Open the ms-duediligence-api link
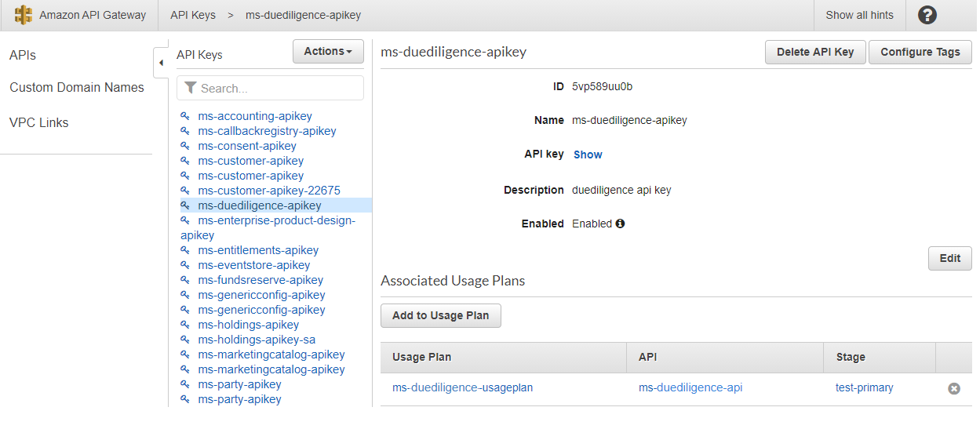 [690, 387]
